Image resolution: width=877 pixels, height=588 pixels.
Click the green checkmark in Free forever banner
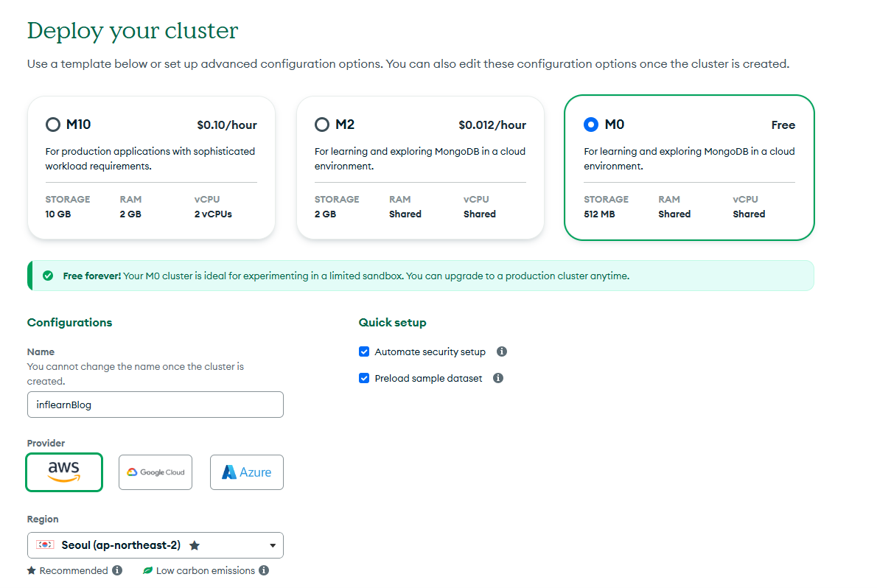tap(48, 276)
